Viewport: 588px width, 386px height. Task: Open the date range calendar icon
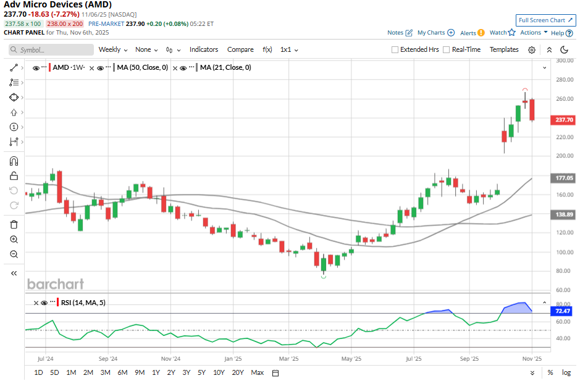coord(275,373)
